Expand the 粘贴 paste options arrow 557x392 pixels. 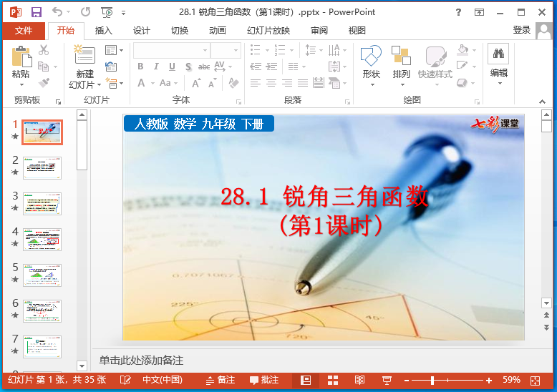(x=21, y=85)
